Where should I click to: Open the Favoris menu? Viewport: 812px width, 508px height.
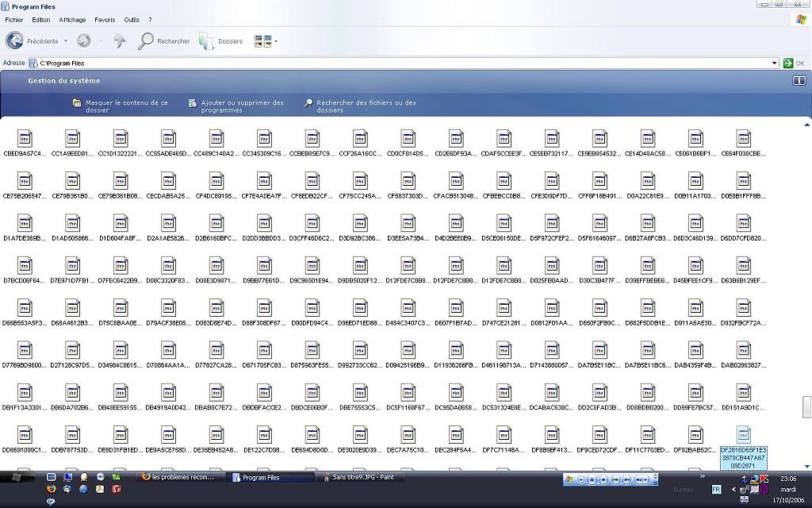(x=105, y=20)
